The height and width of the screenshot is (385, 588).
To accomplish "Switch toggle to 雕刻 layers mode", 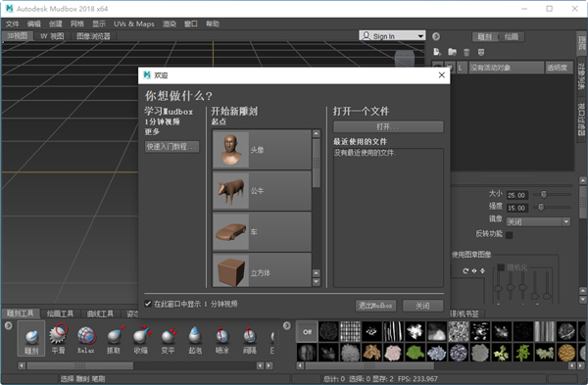I will coord(485,37).
